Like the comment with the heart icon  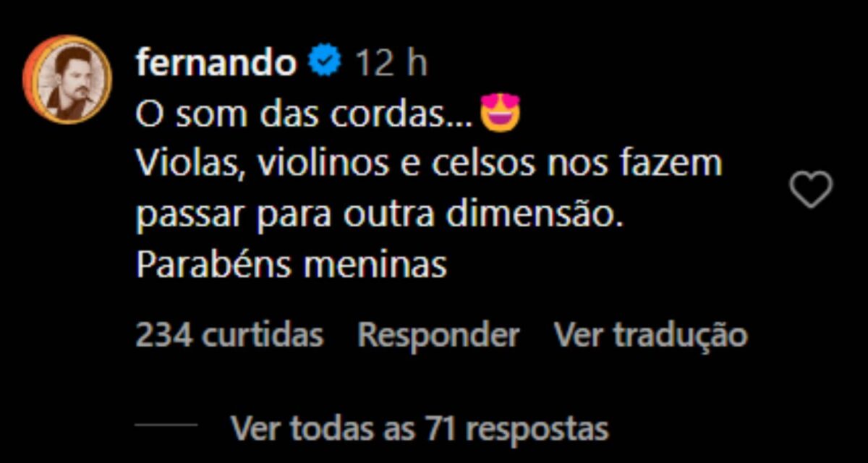(x=810, y=191)
